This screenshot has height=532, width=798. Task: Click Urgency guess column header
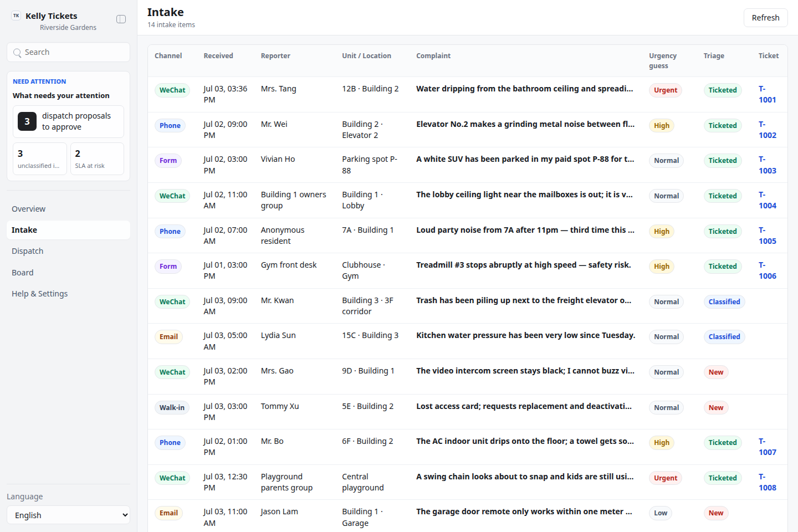pyautogui.click(x=663, y=61)
